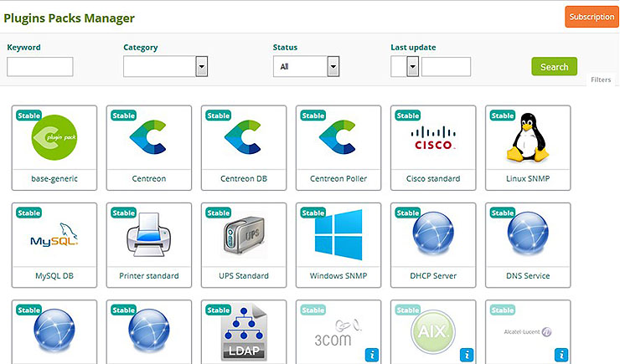Expand the Category dropdown
Viewport: 620px width, 364px height.
pyautogui.click(x=201, y=67)
